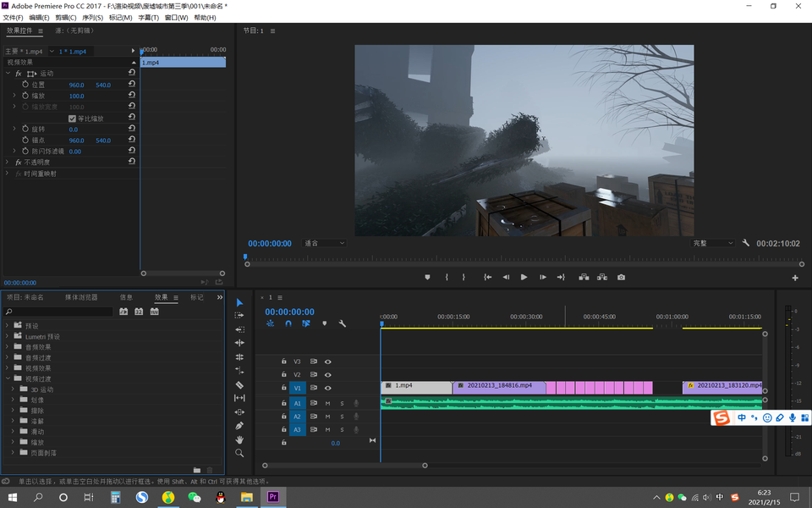Open the 剪辑(C) menu

(66, 18)
